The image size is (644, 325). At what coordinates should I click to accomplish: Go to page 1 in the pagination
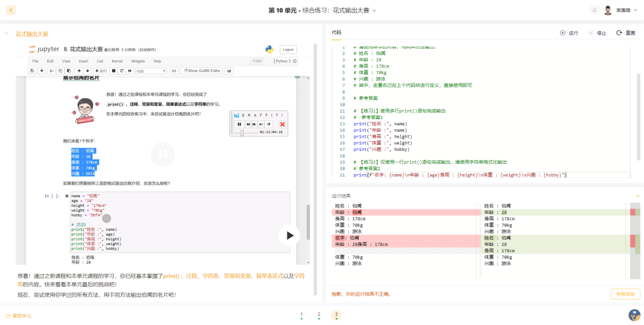pos(301,315)
